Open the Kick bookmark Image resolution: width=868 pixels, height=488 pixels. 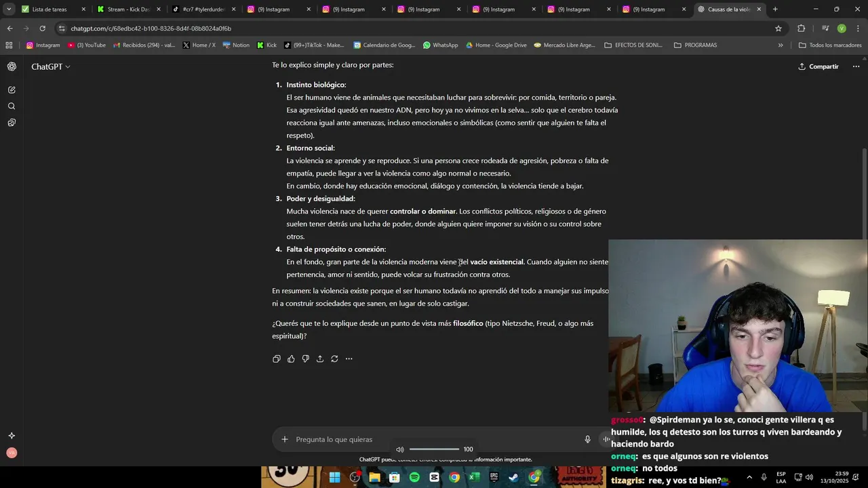[267, 45]
